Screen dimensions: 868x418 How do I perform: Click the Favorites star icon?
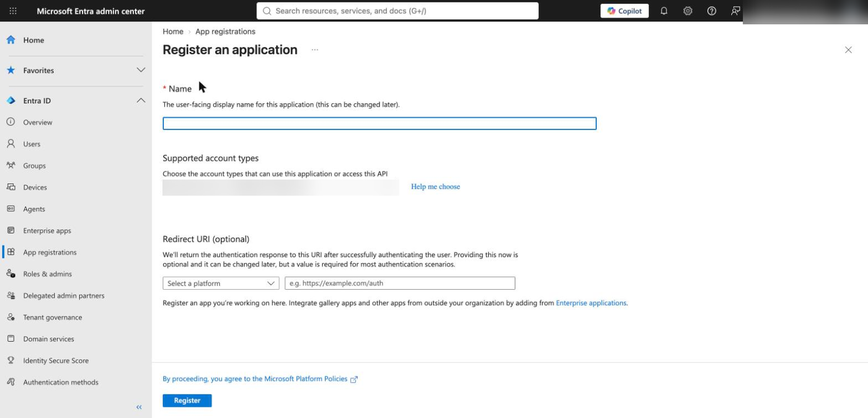[x=11, y=70]
